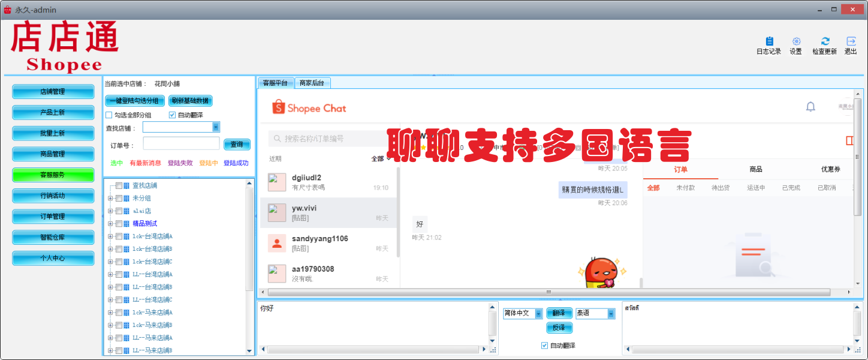Open the 泰语 target language dropdown
The width and height of the screenshot is (868, 360).
(611, 314)
